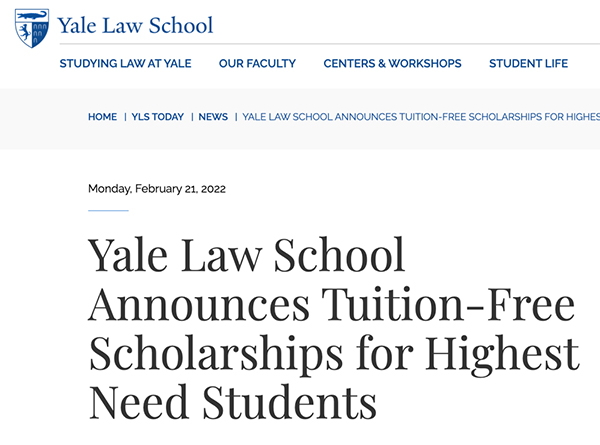Open the Yale Law School home wordmark
600x445 pixels.
coord(135,26)
